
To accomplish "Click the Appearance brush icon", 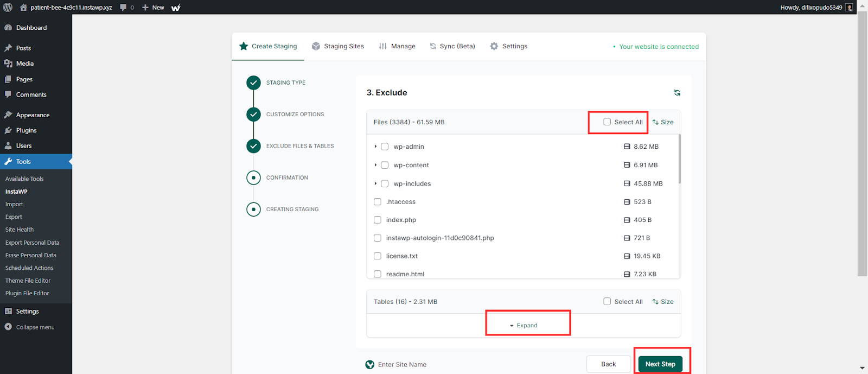I will [8, 115].
